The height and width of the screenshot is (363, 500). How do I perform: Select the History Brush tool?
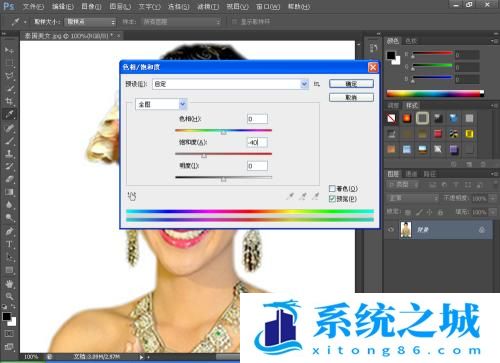(x=9, y=166)
